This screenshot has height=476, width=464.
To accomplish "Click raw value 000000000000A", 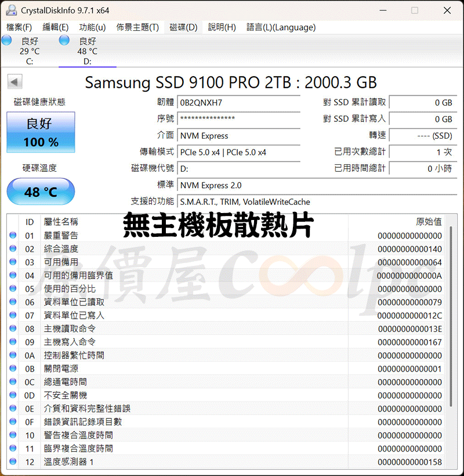I will (x=409, y=276).
